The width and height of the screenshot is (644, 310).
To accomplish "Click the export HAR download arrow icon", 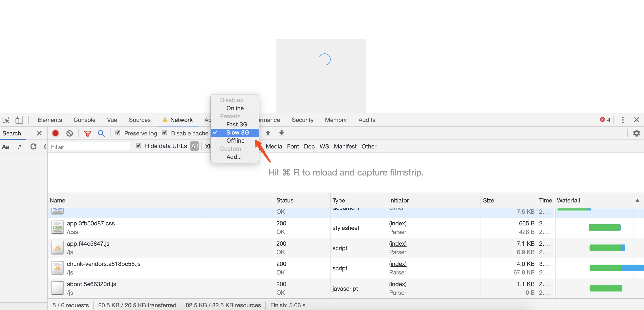I will pyautogui.click(x=282, y=133).
